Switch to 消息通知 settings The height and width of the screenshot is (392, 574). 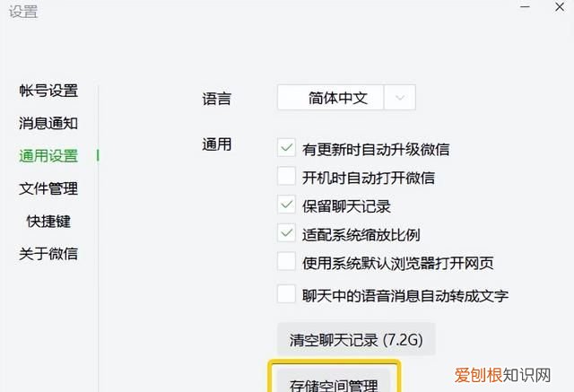click(48, 124)
